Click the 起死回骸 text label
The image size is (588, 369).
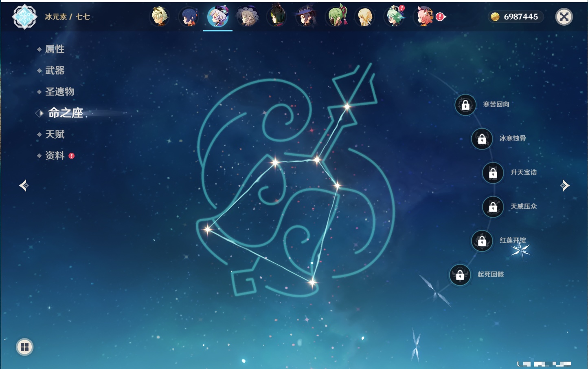pyautogui.click(x=491, y=274)
